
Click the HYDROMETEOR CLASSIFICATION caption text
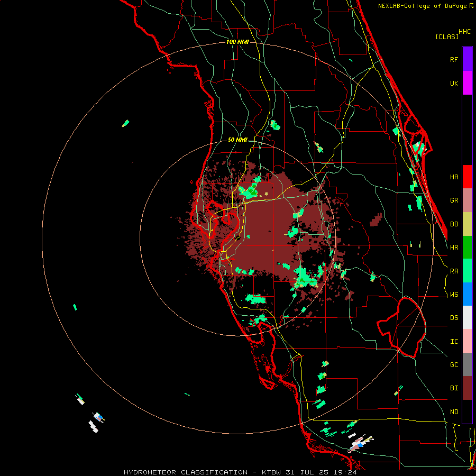pos(186,472)
